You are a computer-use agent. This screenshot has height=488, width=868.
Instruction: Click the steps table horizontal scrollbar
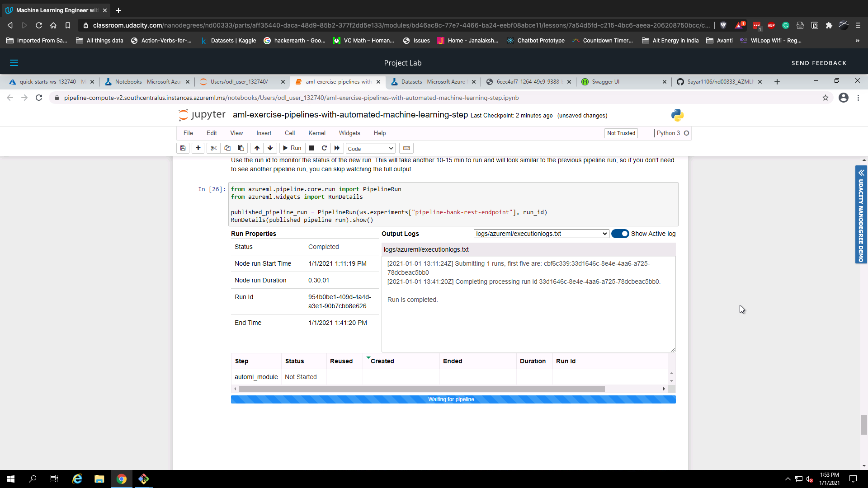click(421, 389)
